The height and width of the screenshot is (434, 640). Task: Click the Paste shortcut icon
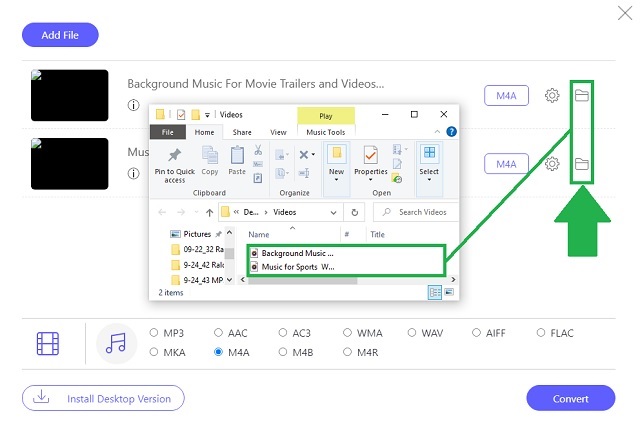[x=258, y=178]
